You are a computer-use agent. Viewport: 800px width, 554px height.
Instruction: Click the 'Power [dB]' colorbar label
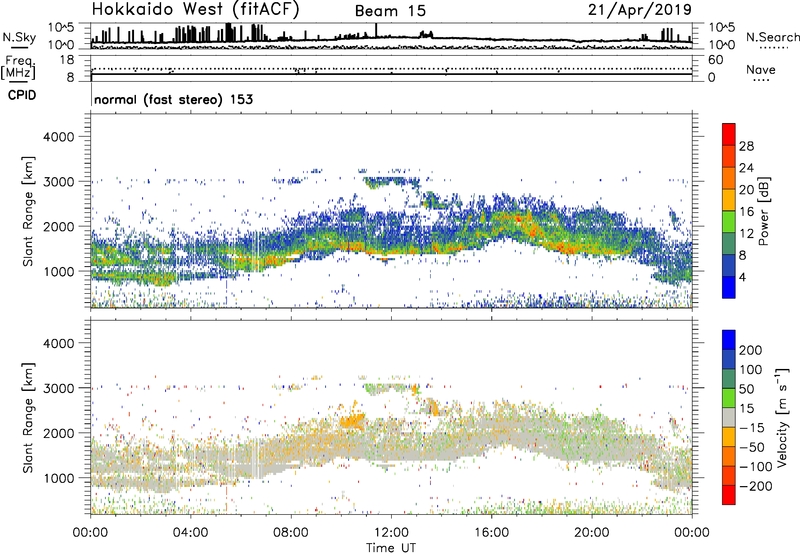[763, 211]
